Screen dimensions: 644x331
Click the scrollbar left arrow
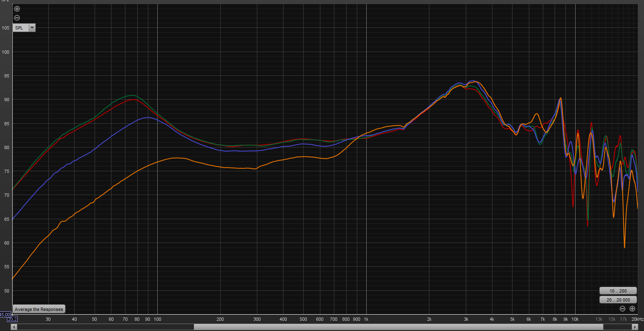[14, 327]
